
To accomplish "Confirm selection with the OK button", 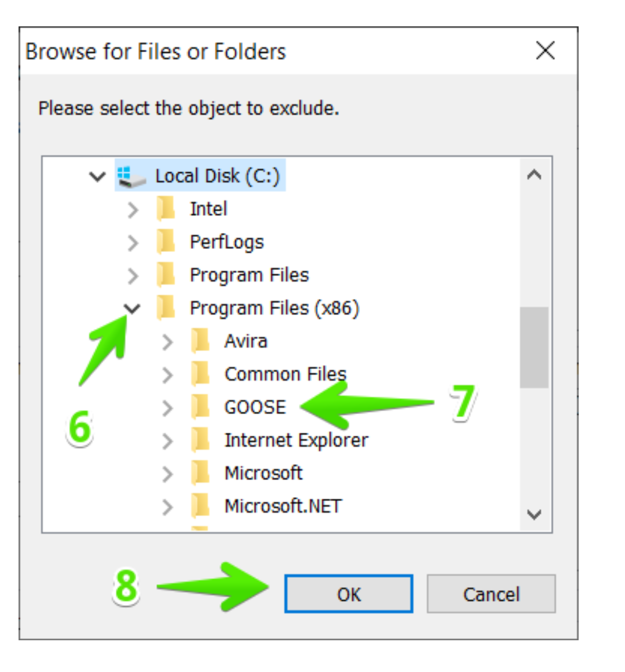I will coord(349,594).
